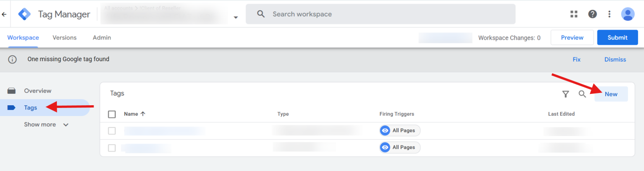This screenshot has width=644, height=171.
Task: Click the search magnifier in search bar
Action: tap(261, 14)
